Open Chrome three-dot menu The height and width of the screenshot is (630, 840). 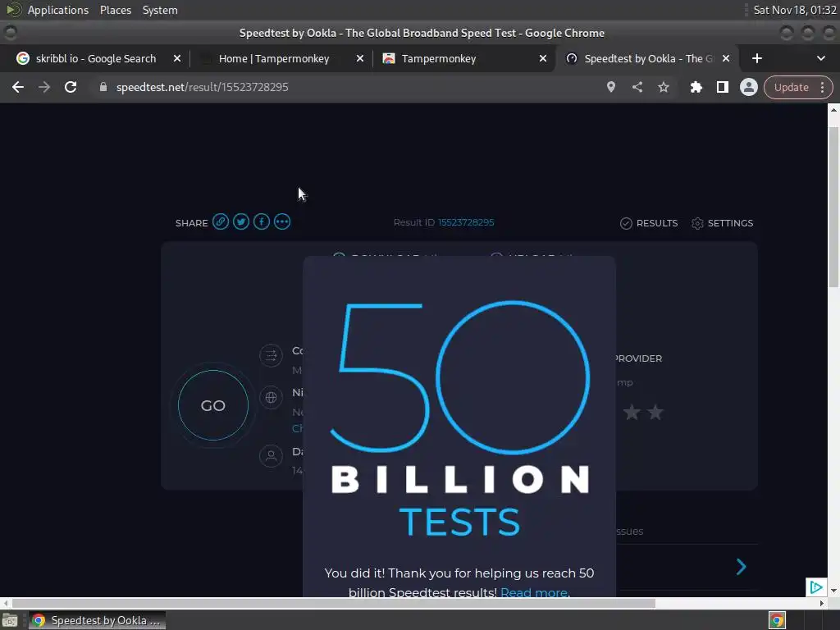coord(822,87)
